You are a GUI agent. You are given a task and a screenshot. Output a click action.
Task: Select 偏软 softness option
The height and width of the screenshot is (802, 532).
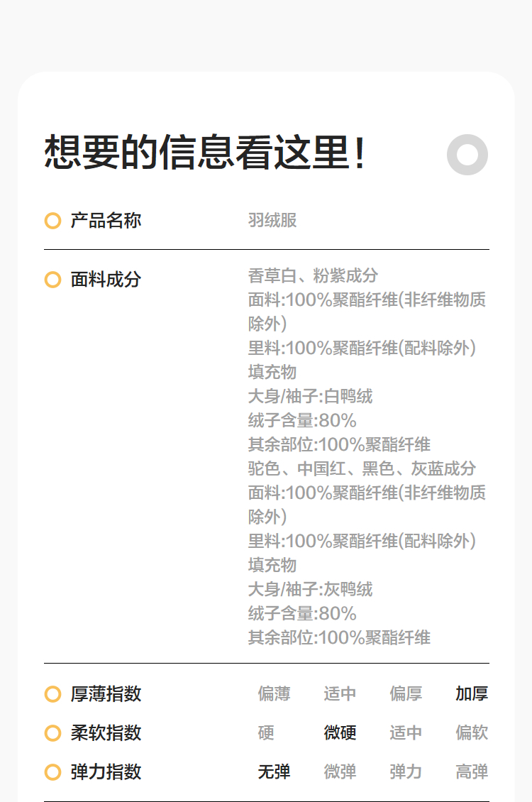[472, 732]
